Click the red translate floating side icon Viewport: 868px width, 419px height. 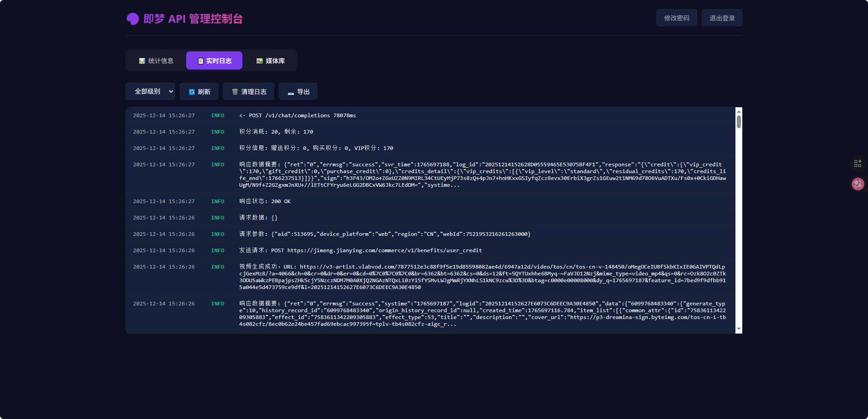point(858,184)
